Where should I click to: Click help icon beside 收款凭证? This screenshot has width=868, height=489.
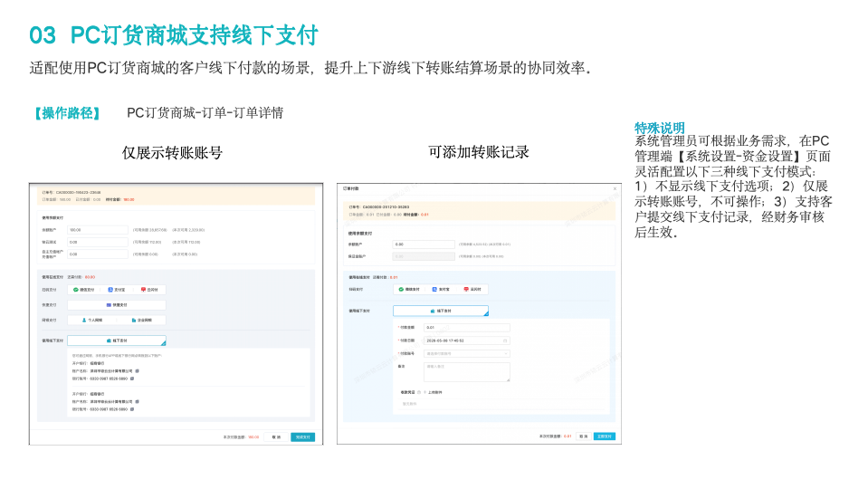tap(418, 392)
